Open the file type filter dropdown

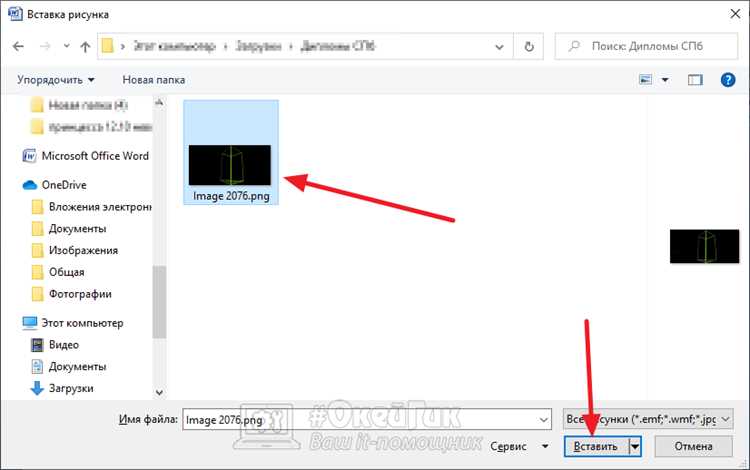pos(648,419)
